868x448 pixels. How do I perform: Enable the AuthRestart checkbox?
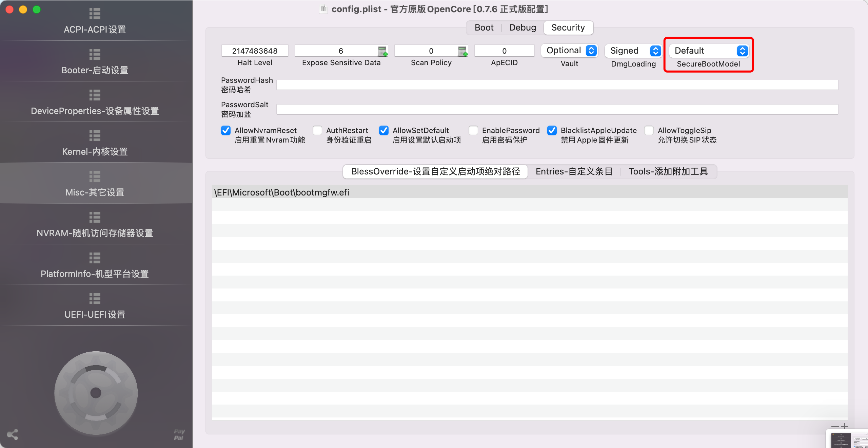[317, 130]
